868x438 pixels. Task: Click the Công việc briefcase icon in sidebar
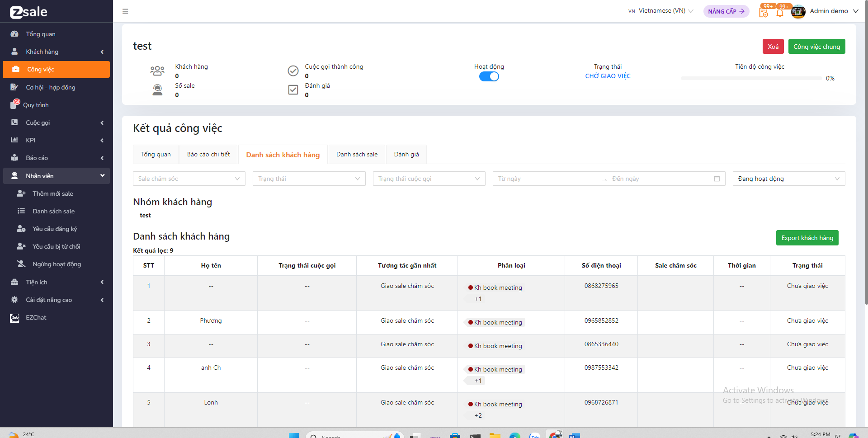pos(16,69)
